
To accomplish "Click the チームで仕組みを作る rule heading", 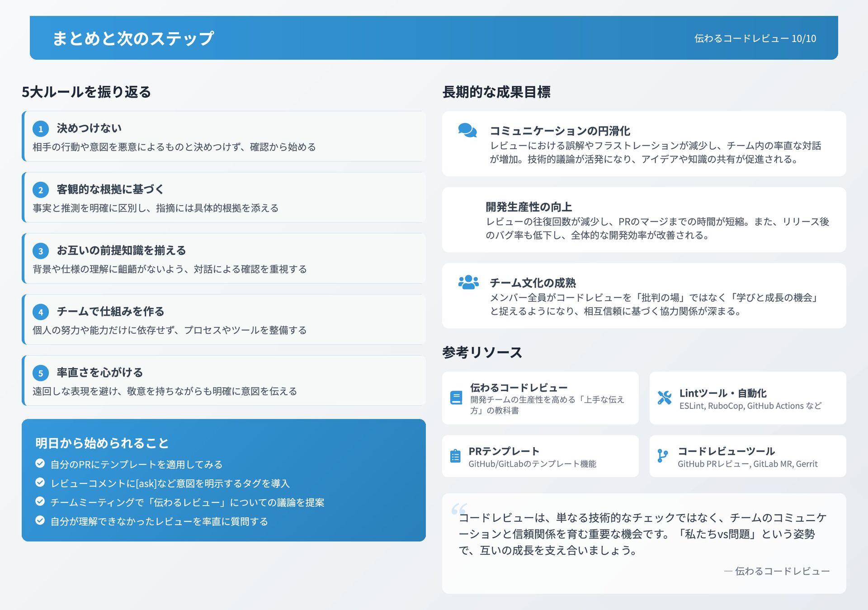I will click(x=110, y=311).
